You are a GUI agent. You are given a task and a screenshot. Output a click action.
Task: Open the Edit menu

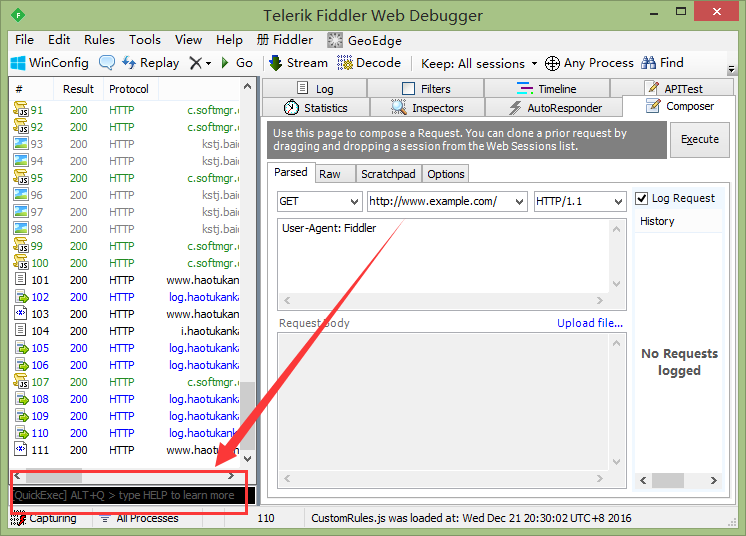click(x=59, y=40)
